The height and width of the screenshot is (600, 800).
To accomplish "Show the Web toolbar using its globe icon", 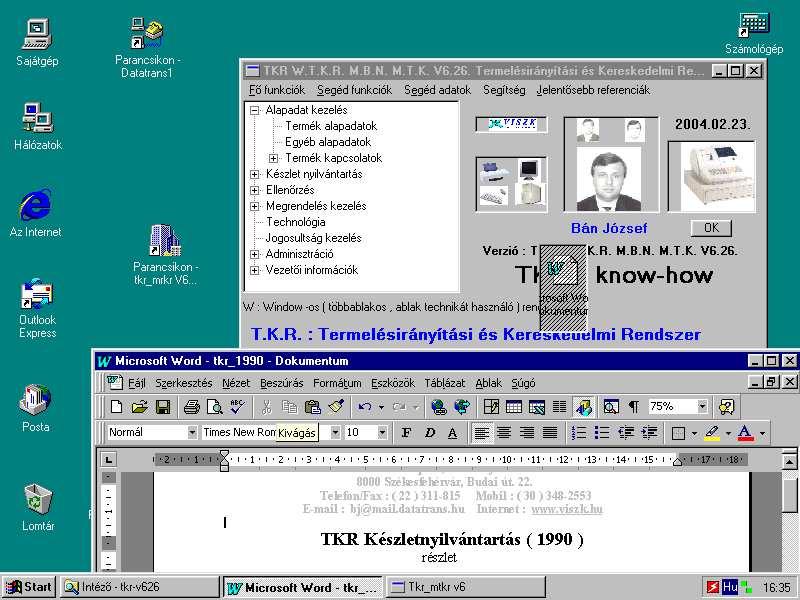I will (x=462, y=407).
